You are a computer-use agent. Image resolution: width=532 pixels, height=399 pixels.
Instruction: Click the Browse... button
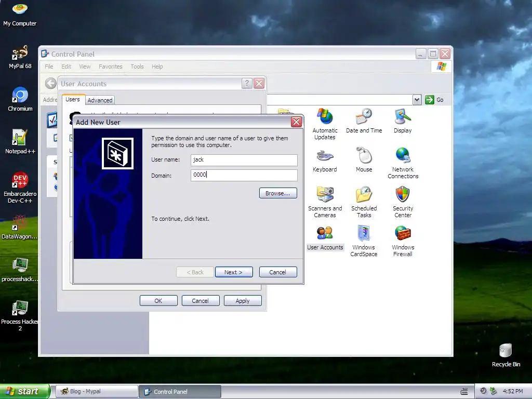[x=278, y=193]
